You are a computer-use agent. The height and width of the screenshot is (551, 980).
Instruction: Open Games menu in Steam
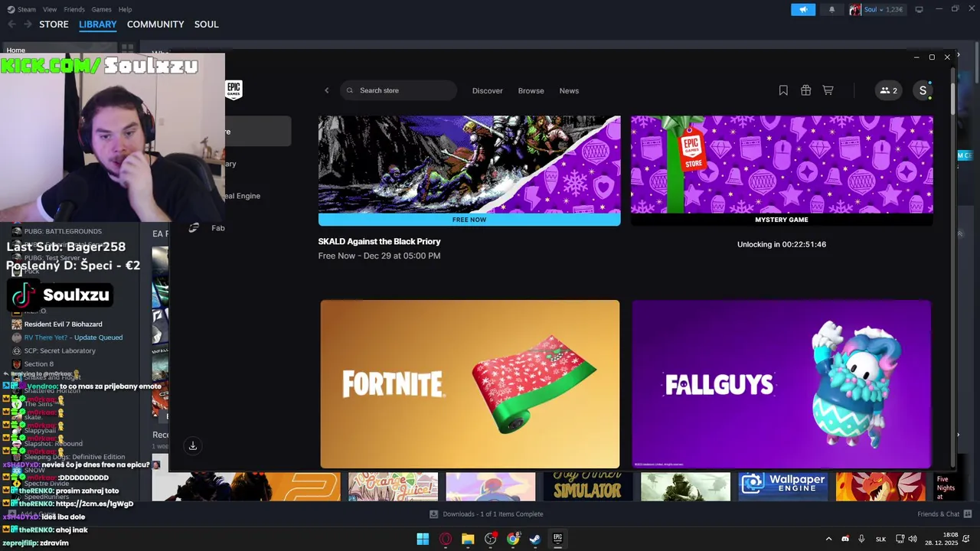101,9
